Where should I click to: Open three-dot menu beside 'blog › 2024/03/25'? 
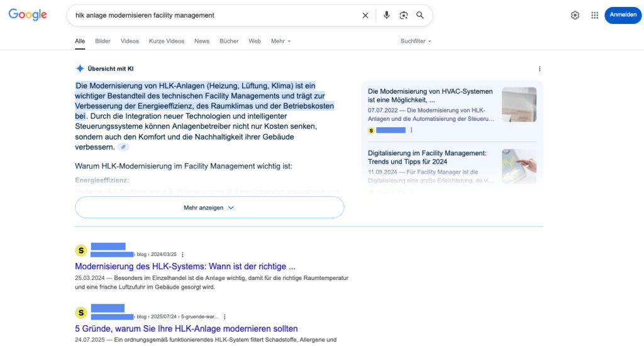click(182, 254)
